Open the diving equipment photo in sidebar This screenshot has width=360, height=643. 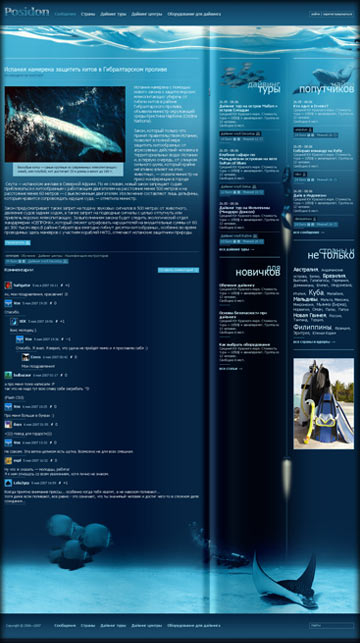[324, 404]
